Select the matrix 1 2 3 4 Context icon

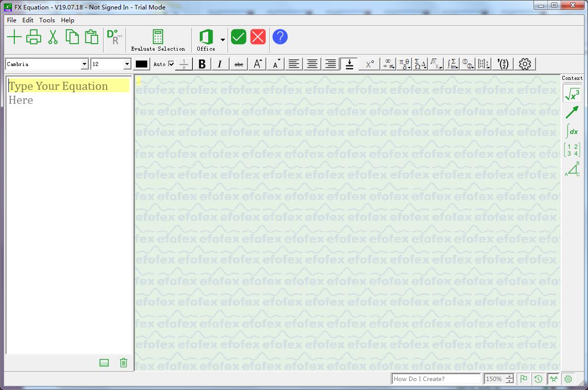point(572,150)
